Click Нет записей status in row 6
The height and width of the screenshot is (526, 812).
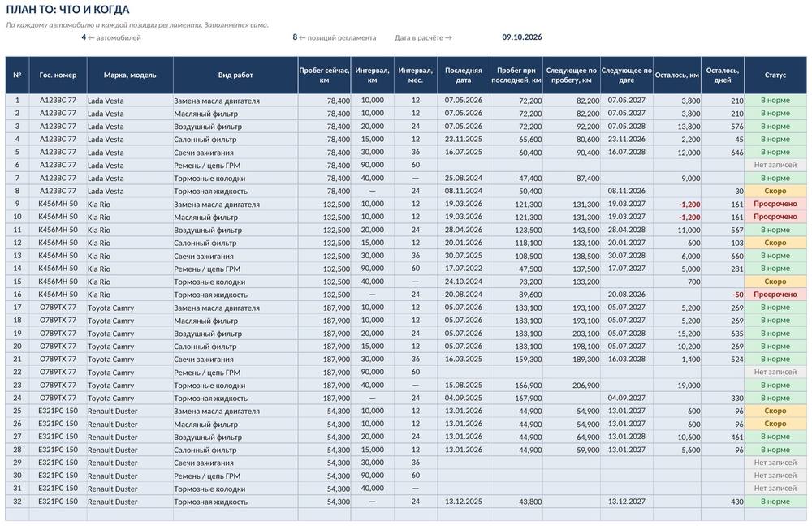tap(775, 165)
